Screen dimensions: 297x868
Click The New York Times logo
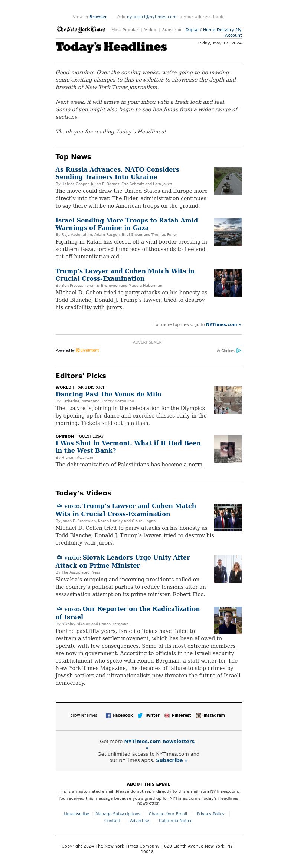click(x=81, y=29)
